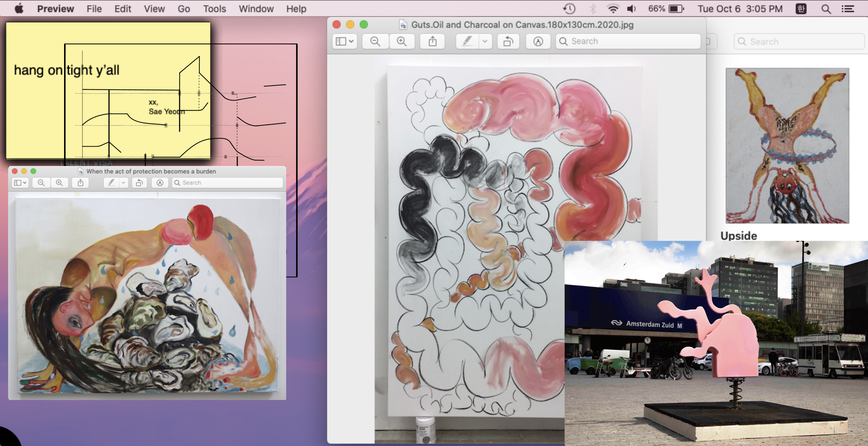
Task: Open sidebar view menu in Guts window
Action: pyautogui.click(x=344, y=41)
